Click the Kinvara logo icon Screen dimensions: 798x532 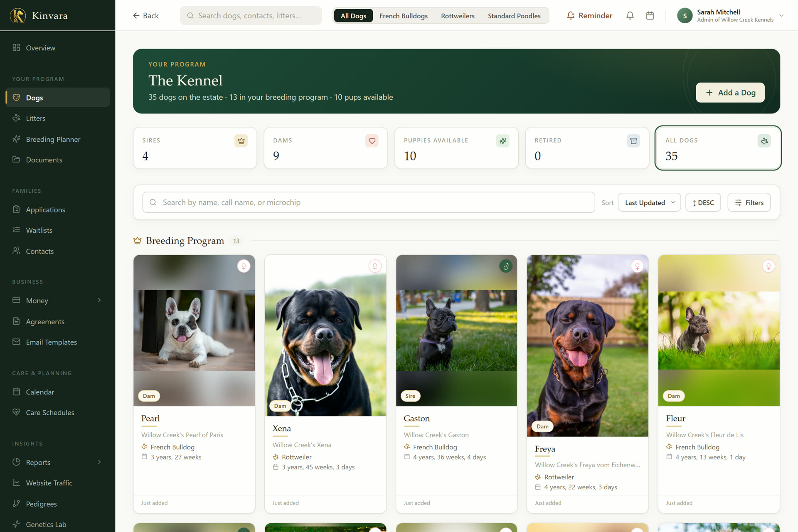click(x=17, y=15)
